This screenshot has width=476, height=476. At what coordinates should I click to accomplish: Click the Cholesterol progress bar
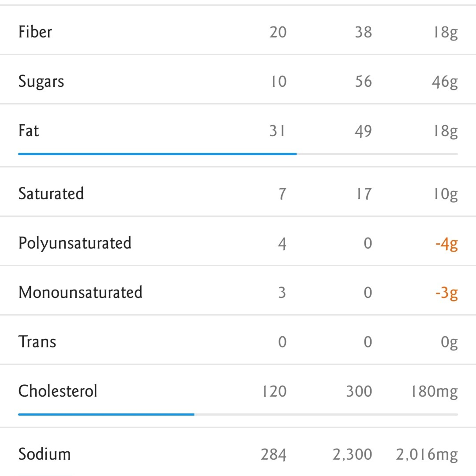pyautogui.click(x=238, y=414)
